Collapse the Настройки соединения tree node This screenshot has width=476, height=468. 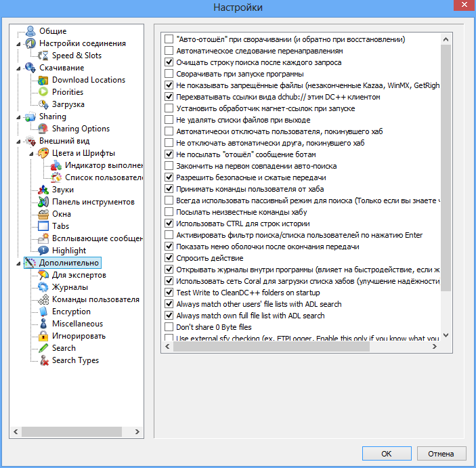tap(18, 44)
